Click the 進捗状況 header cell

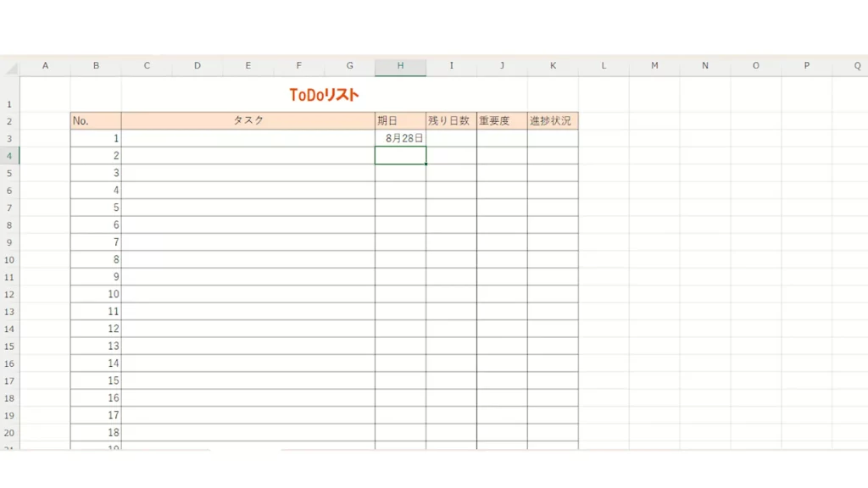click(553, 121)
